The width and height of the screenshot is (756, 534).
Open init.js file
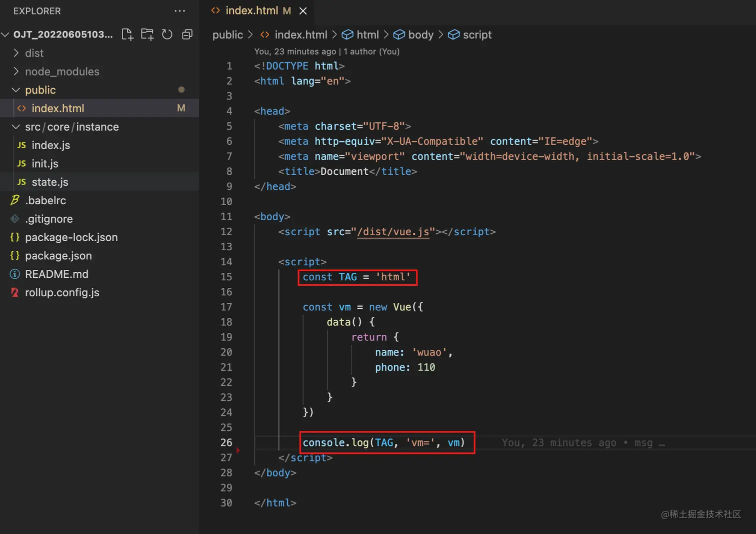click(x=99, y=164)
